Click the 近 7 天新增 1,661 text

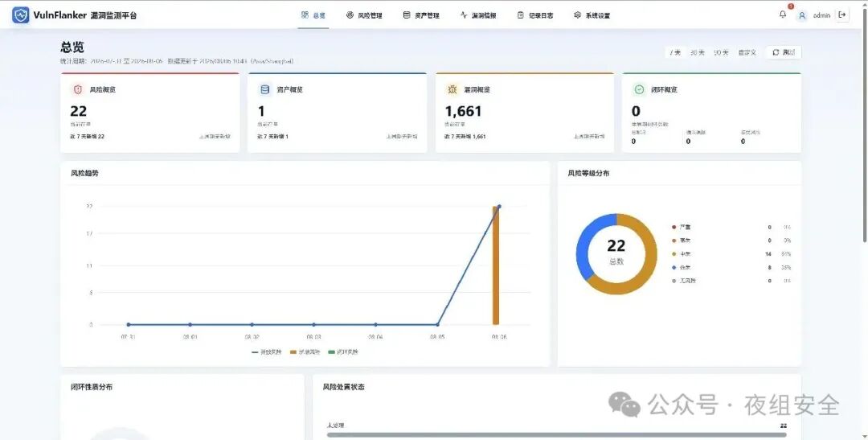tap(465, 136)
